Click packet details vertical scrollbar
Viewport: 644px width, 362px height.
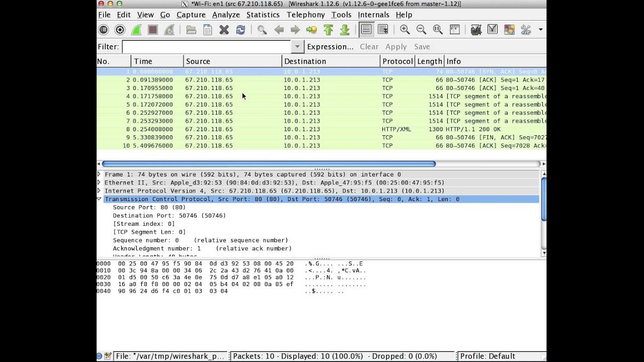[x=543, y=198]
